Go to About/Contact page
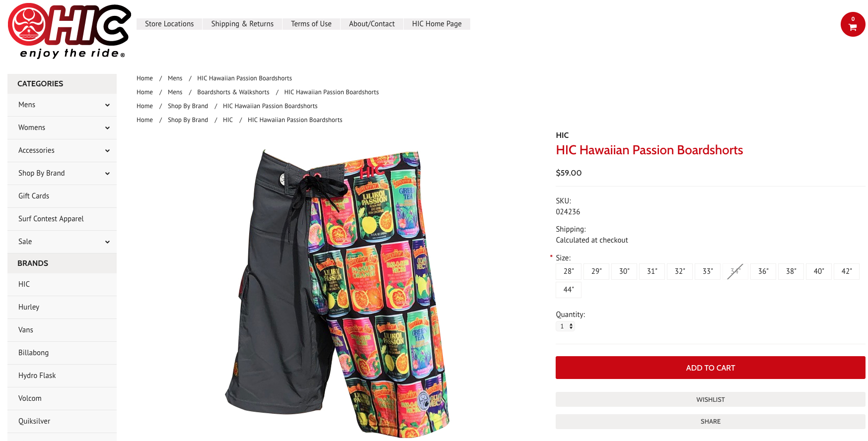868x441 pixels. click(372, 24)
